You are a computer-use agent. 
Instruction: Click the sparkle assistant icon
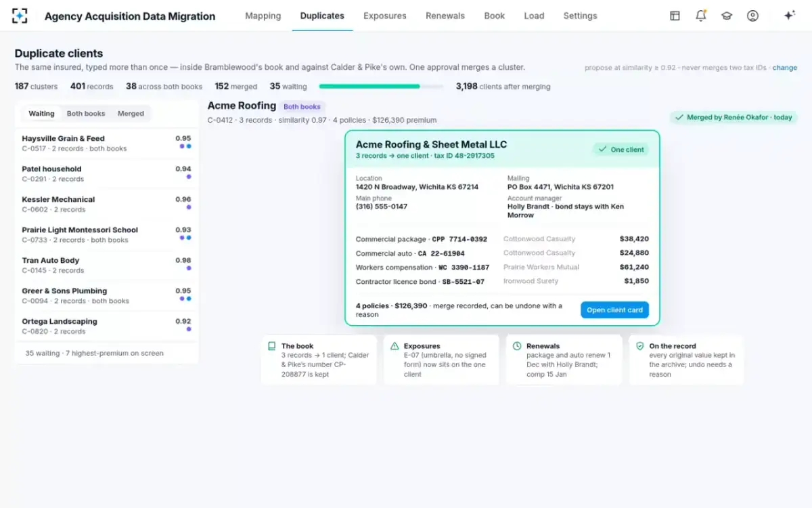(x=789, y=16)
